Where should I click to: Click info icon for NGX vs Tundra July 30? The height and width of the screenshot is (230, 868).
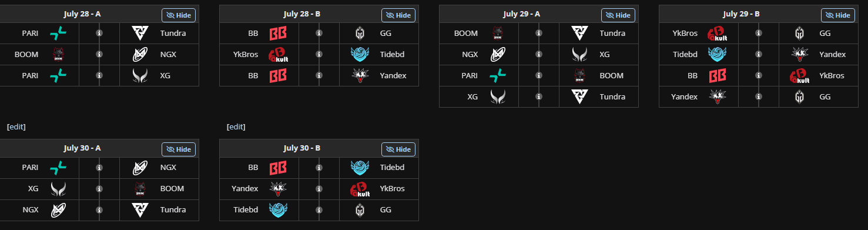point(99,210)
